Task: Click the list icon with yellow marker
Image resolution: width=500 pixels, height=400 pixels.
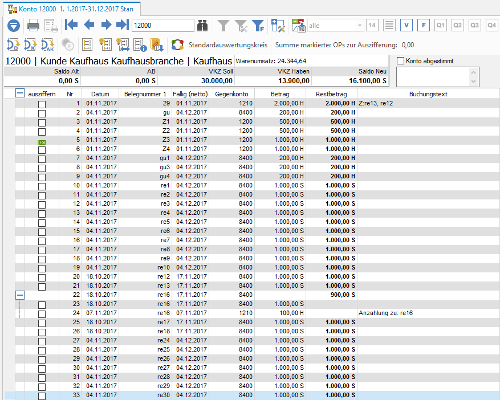Action: coord(106,45)
